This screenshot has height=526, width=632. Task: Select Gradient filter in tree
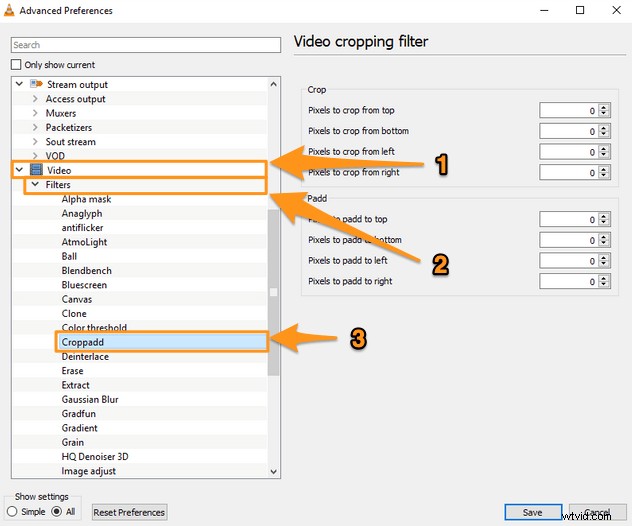click(79, 428)
